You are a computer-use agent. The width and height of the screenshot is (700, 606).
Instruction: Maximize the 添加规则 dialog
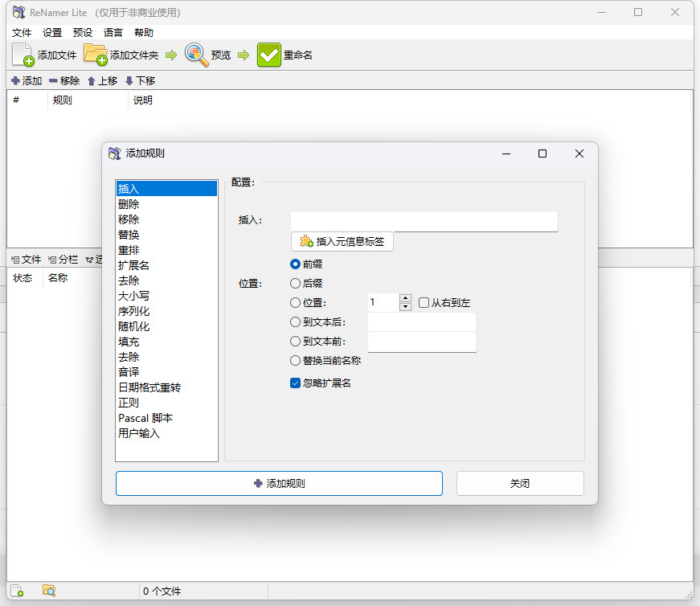pyautogui.click(x=542, y=154)
